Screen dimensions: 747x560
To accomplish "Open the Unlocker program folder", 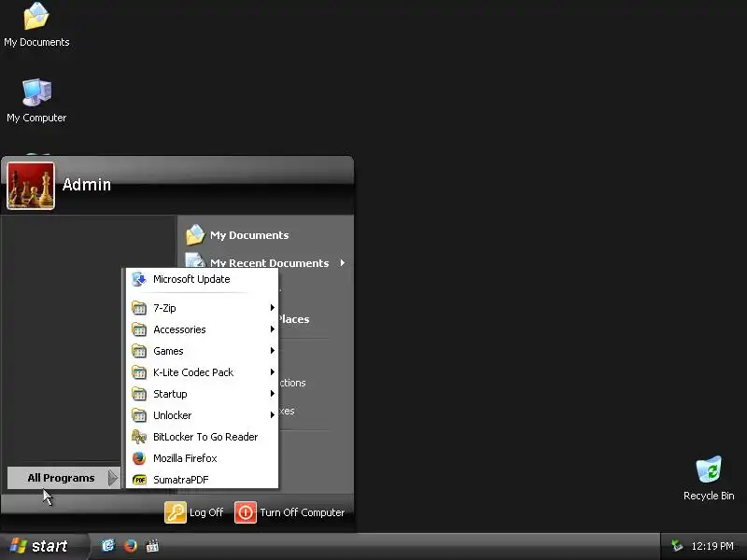I will pos(202,415).
